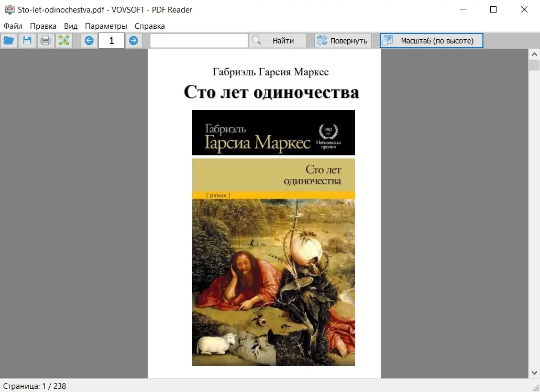
Task: Click the Save floppy disk icon
Action: point(27,41)
